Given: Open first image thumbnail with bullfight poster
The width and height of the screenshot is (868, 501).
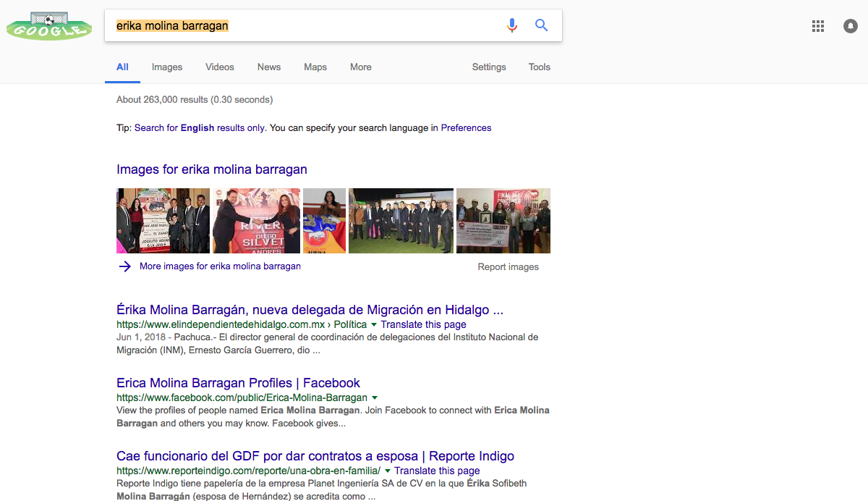Looking at the screenshot, I should pos(163,221).
